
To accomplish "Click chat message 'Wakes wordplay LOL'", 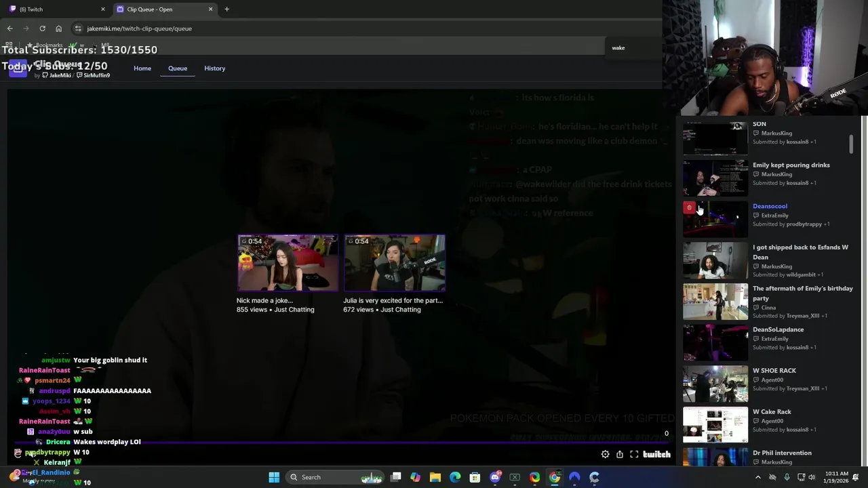I will click(x=107, y=442).
